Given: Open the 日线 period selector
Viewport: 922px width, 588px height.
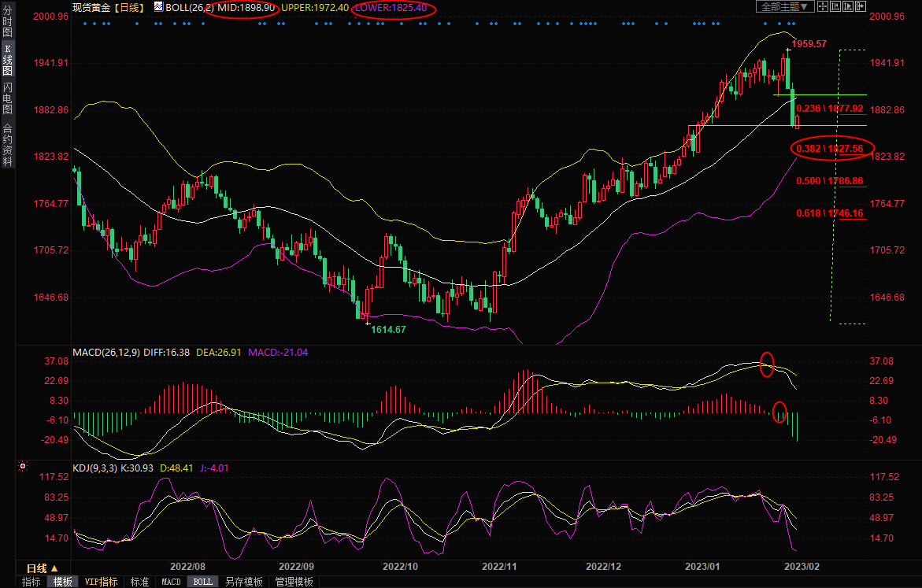Looking at the screenshot, I should [x=37, y=568].
